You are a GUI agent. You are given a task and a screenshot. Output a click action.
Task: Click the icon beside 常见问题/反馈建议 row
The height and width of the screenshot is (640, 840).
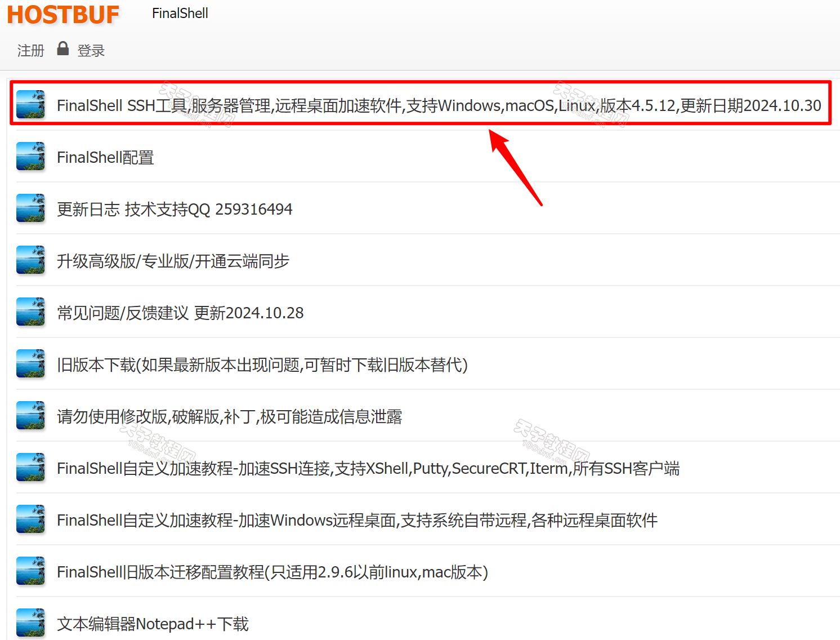(x=30, y=312)
